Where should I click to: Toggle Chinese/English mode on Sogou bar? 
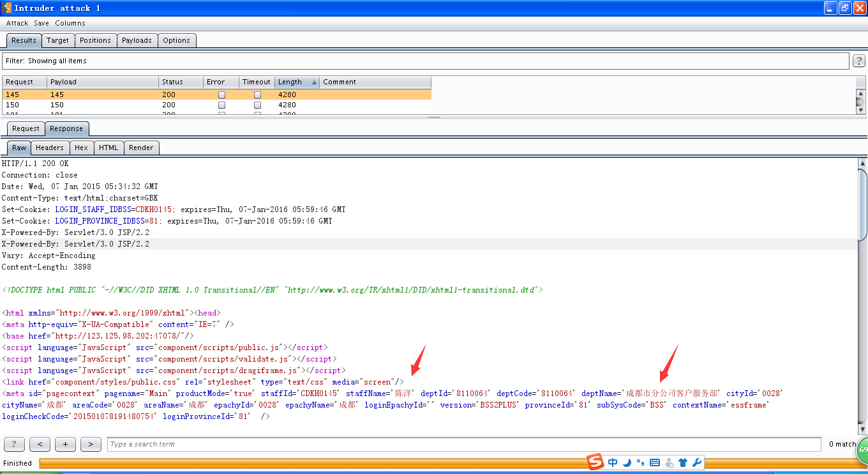click(613, 463)
